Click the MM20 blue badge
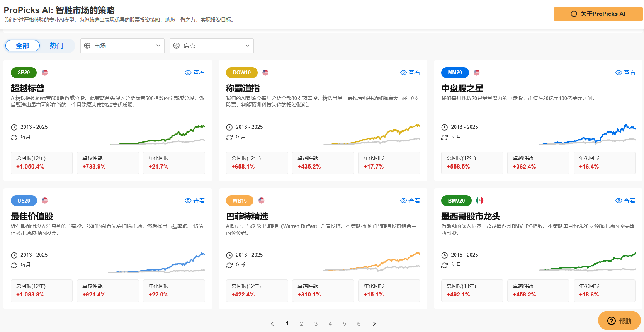The height and width of the screenshot is (332, 644). click(x=455, y=72)
